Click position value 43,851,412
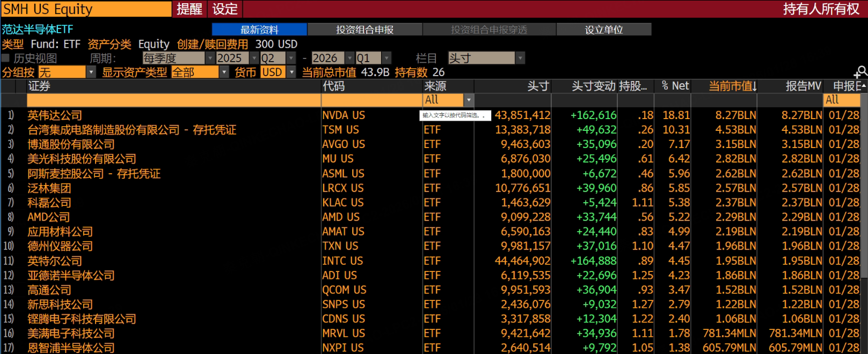The image size is (868, 354). [522, 115]
